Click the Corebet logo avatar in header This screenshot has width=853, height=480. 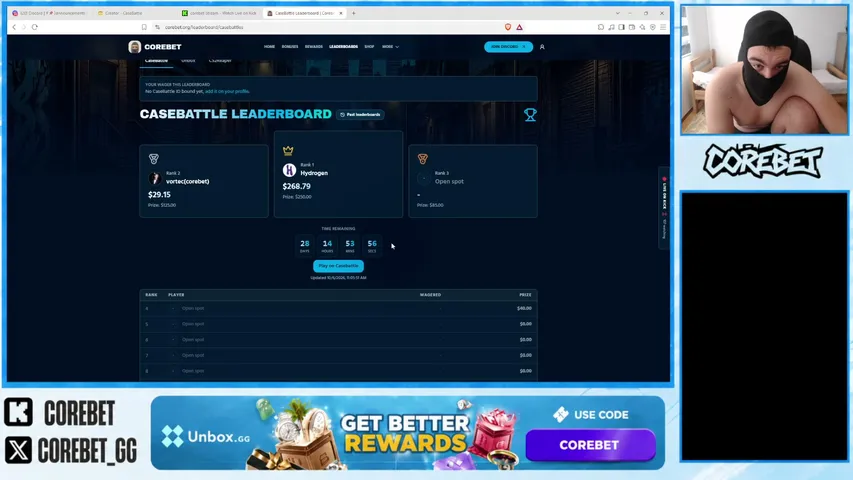tap(134, 47)
